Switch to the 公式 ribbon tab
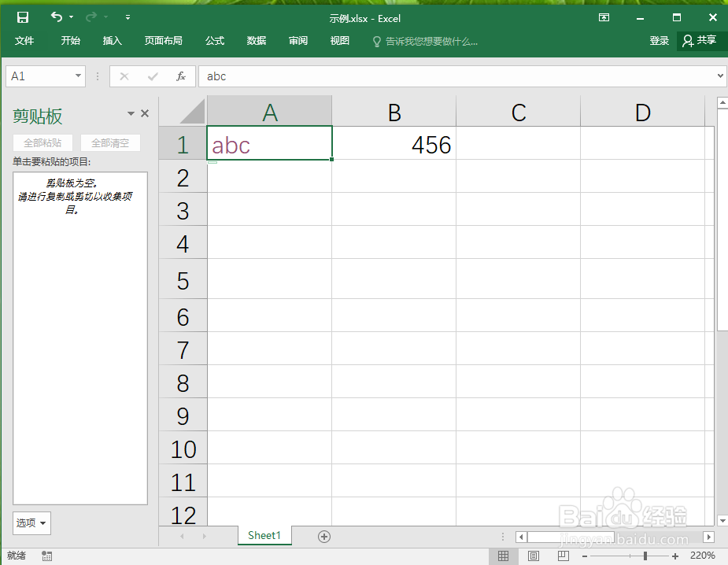The image size is (728, 565). click(x=214, y=41)
